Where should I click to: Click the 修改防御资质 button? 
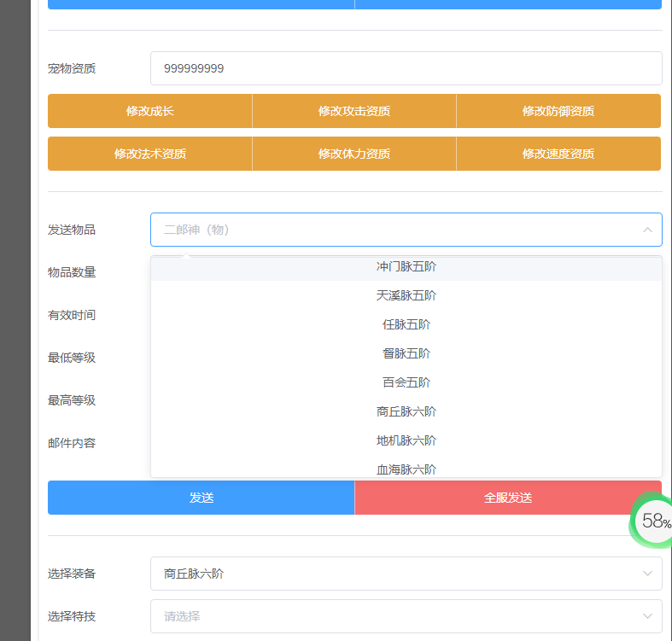558,111
